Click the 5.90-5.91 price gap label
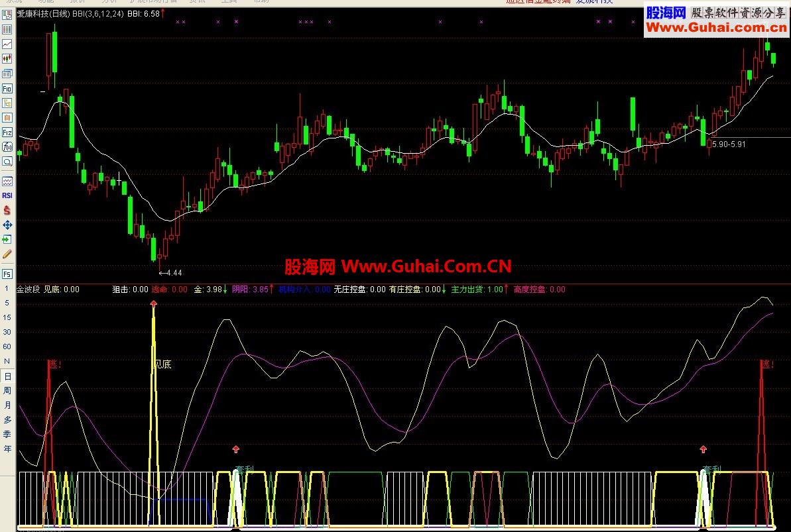Screen dimensions: 791x532 coord(729,144)
